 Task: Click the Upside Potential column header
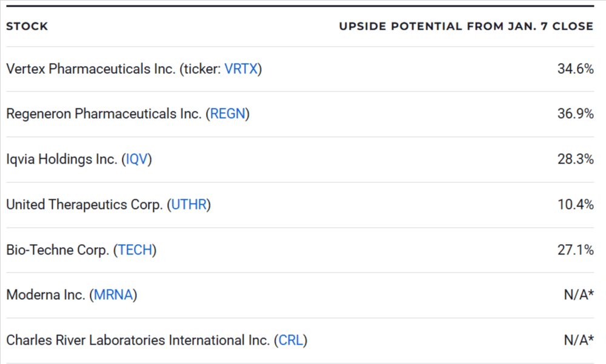(465, 27)
